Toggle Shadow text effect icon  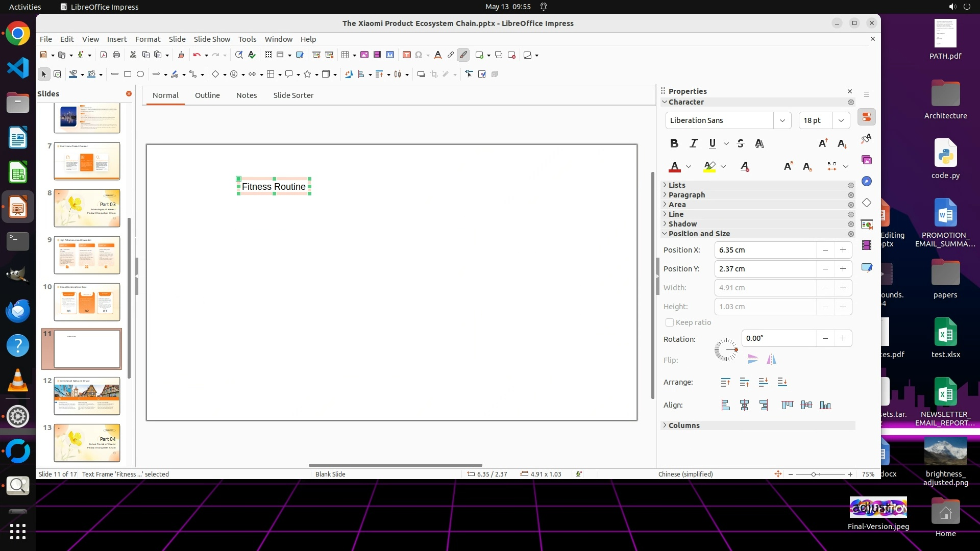759,144
